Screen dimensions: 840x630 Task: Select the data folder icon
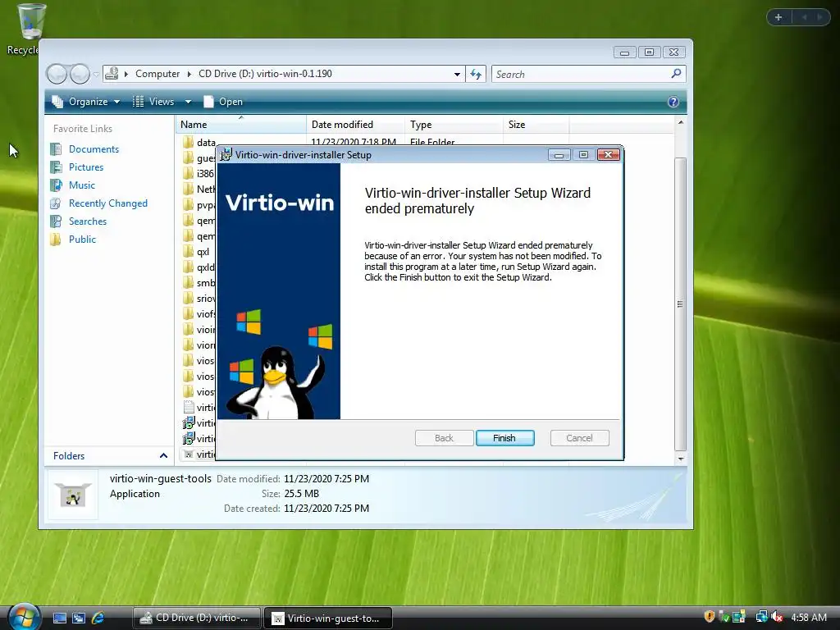click(x=188, y=143)
